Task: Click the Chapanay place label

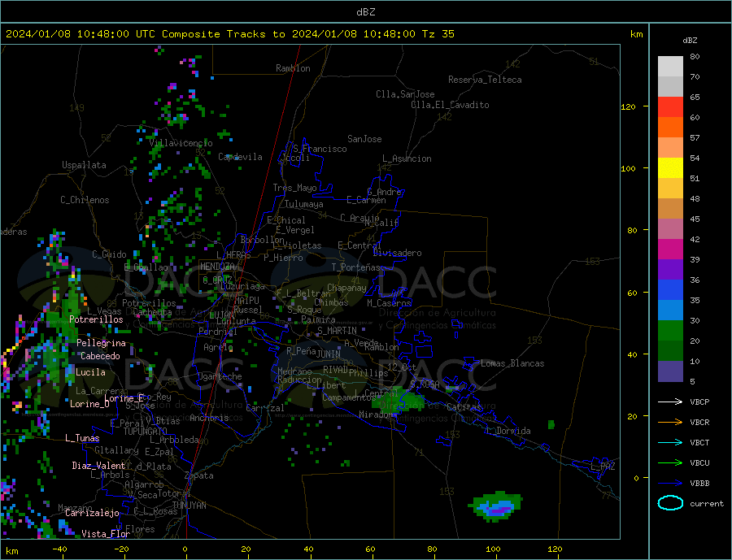Action: point(346,288)
